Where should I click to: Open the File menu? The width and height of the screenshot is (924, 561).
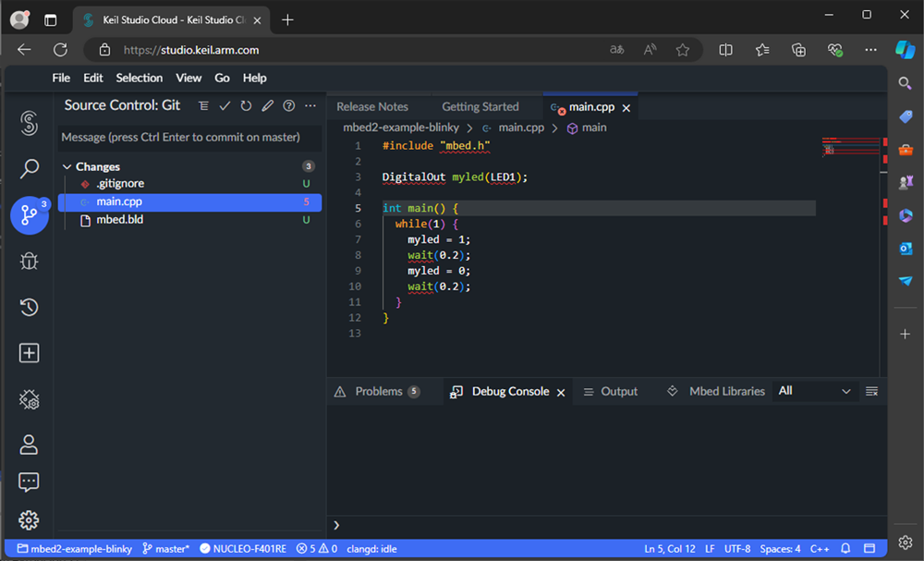[61, 78]
